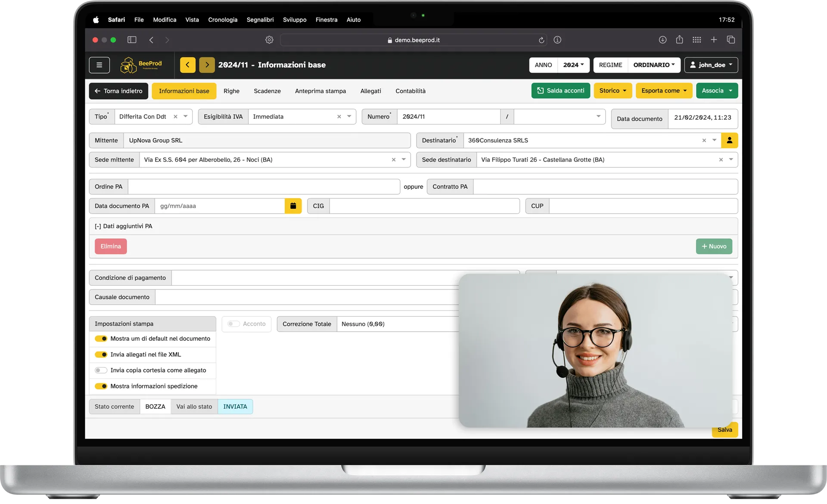Open the hamburger sidebar menu
827x504 pixels.
99,65
